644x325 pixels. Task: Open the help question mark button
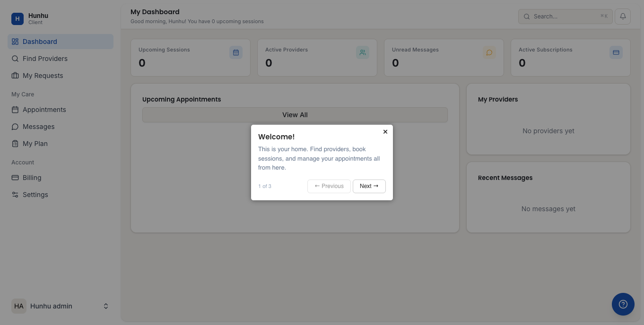[x=623, y=304]
